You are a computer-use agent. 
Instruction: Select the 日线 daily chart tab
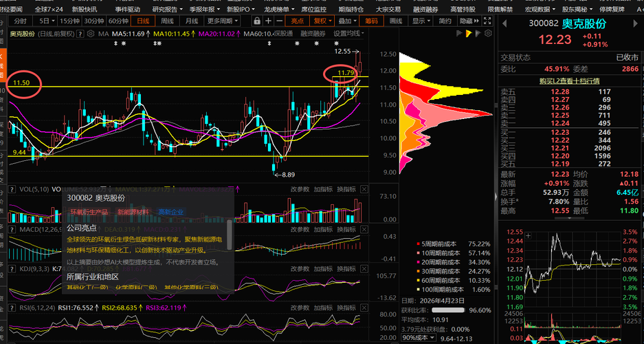(142, 21)
